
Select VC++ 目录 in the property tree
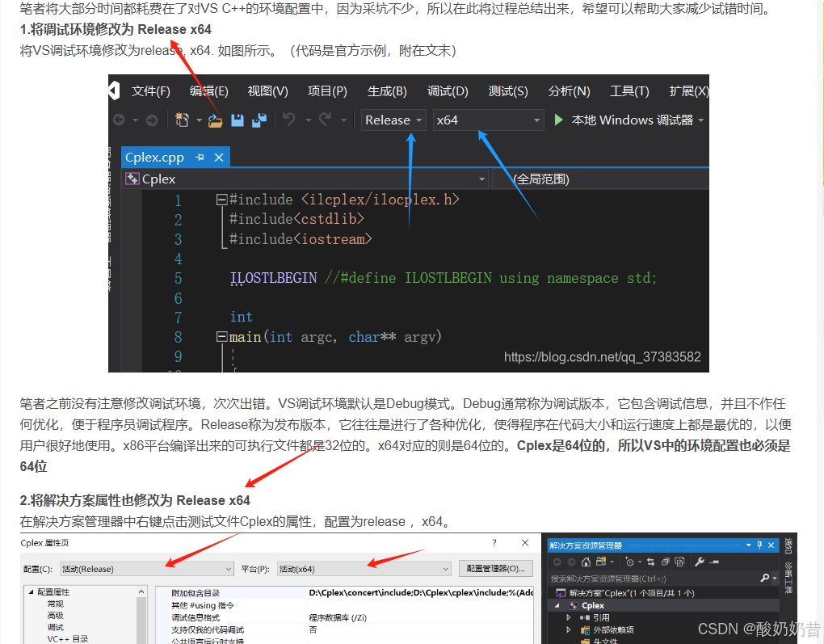[67, 638]
